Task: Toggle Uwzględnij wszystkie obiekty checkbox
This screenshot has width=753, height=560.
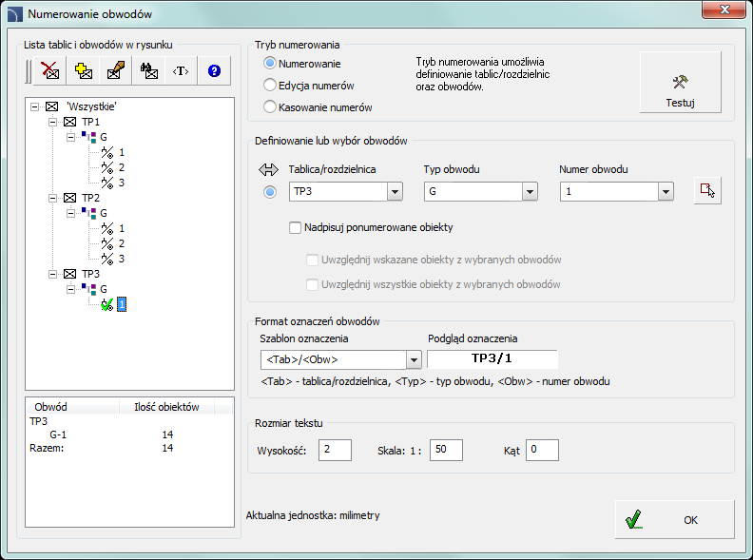Action: (312, 284)
